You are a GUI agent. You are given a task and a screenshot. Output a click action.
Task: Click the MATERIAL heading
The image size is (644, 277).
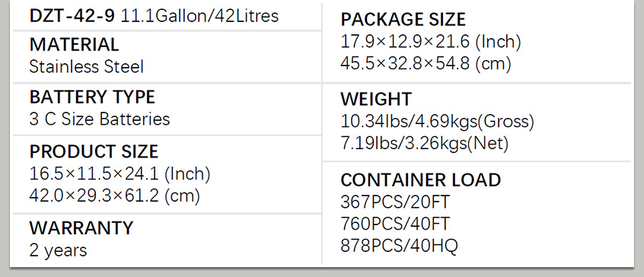(74, 45)
